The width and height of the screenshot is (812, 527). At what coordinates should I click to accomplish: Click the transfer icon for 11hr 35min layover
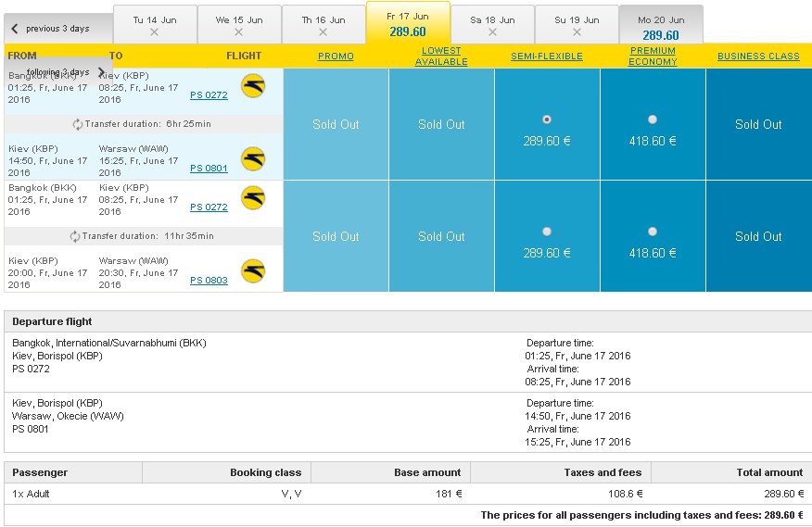pyautogui.click(x=75, y=236)
